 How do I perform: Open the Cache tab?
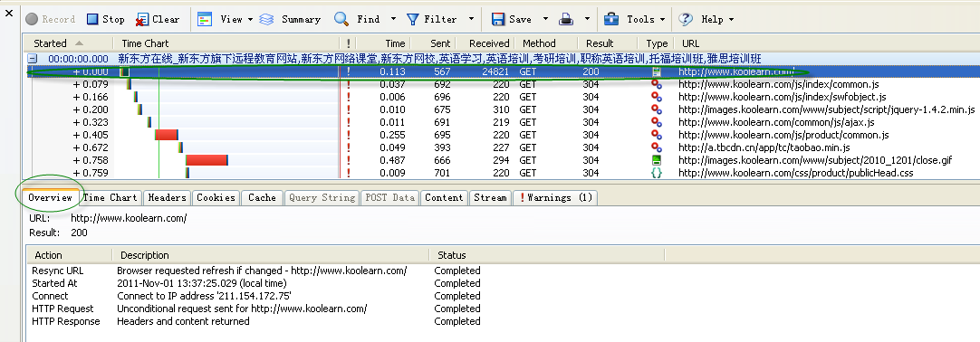click(262, 198)
